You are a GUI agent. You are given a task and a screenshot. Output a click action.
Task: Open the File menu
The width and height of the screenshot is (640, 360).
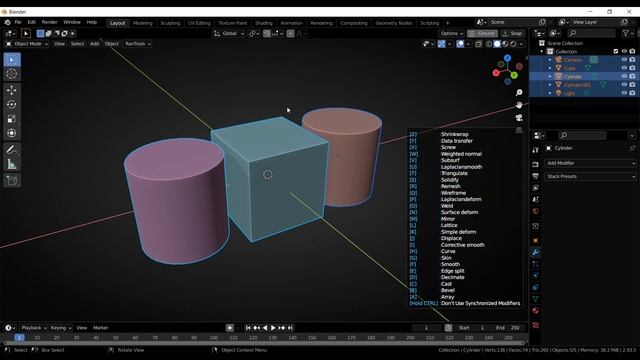[x=18, y=22]
